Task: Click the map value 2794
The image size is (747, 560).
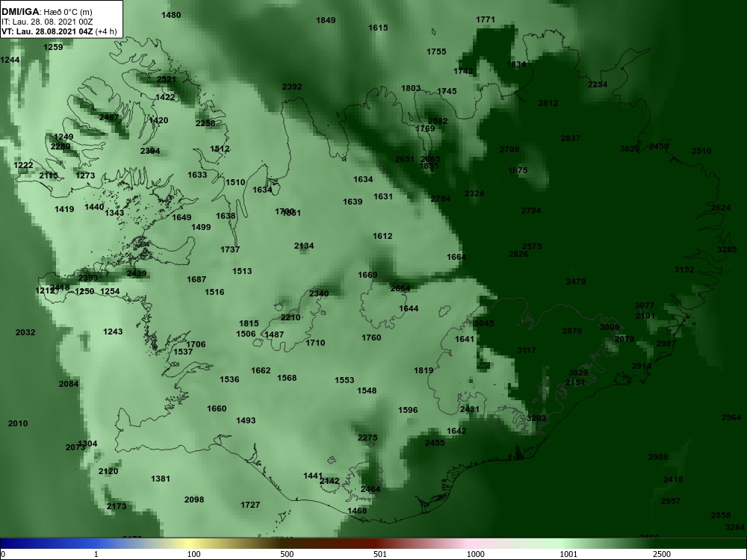Action: pyautogui.click(x=531, y=211)
